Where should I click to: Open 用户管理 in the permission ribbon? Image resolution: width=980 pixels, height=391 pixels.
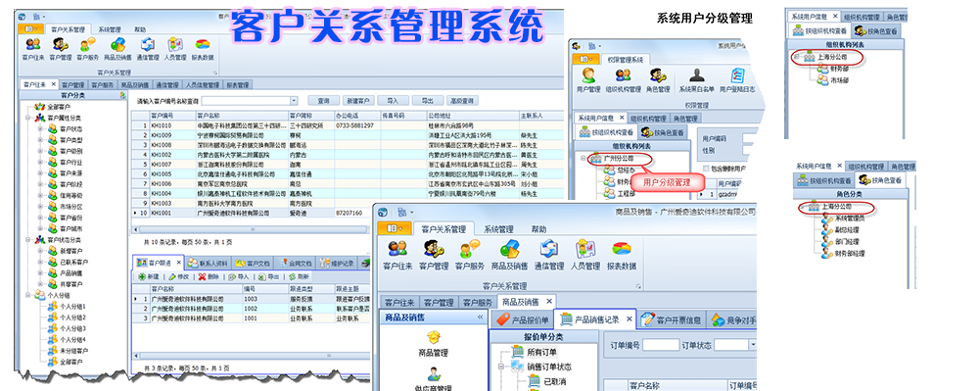(x=587, y=80)
